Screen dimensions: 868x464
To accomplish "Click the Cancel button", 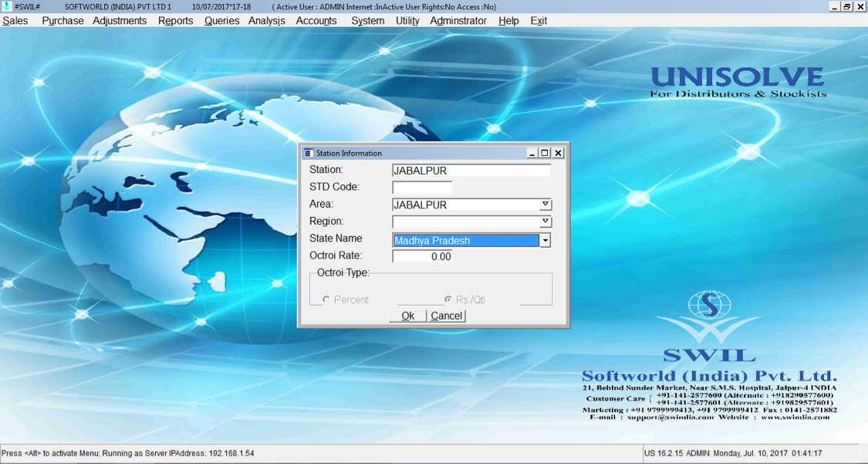I will pyautogui.click(x=446, y=316).
